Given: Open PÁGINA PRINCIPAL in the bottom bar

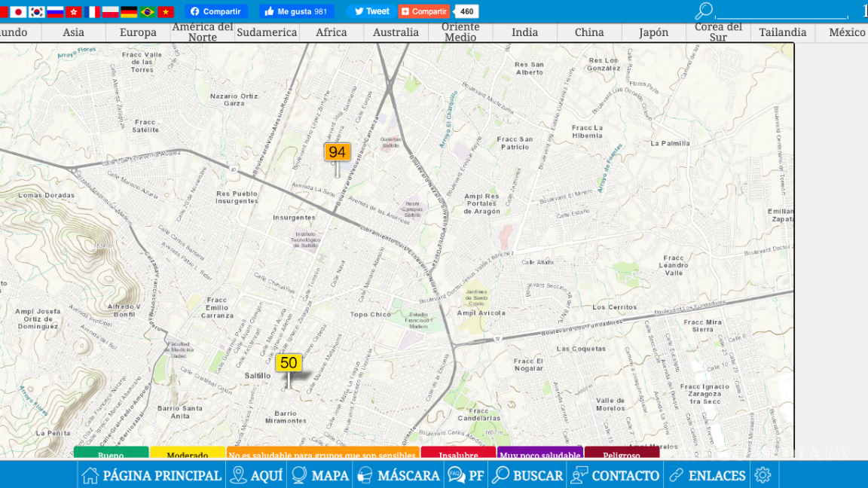Looking at the screenshot, I should tap(151, 475).
